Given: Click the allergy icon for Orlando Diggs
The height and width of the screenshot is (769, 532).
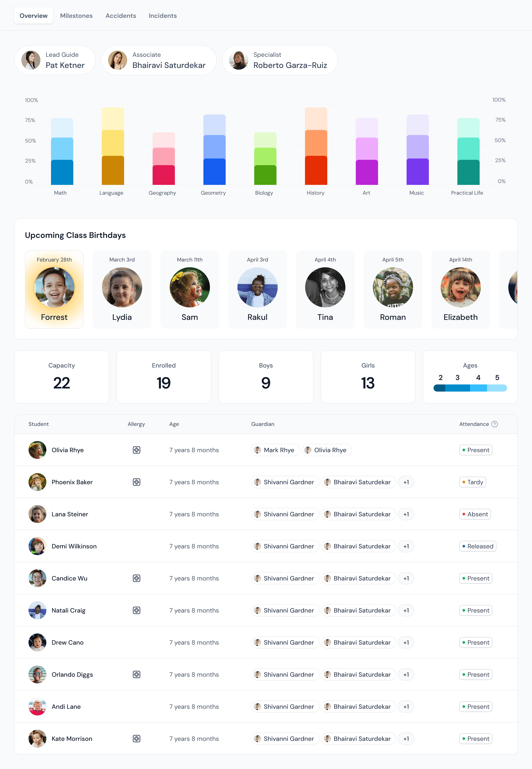Looking at the screenshot, I should (136, 674).
